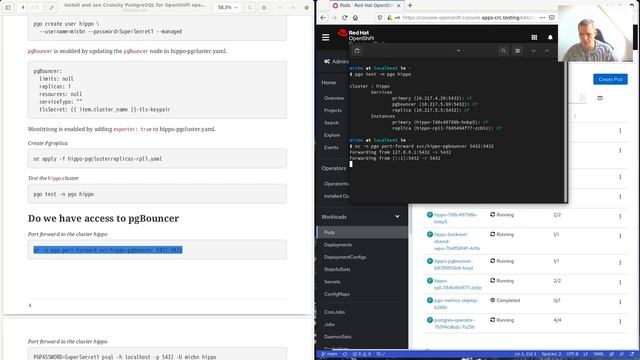
Task: Open Secrets in the sidebar
Action: (332, 282)
